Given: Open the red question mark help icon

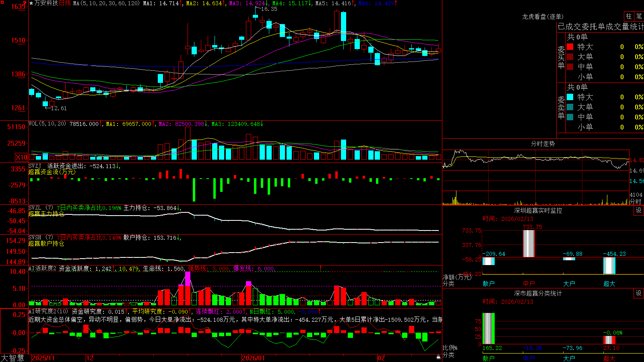Looking at the screenshot, I should pyautogui.click(x=25, y=3).
